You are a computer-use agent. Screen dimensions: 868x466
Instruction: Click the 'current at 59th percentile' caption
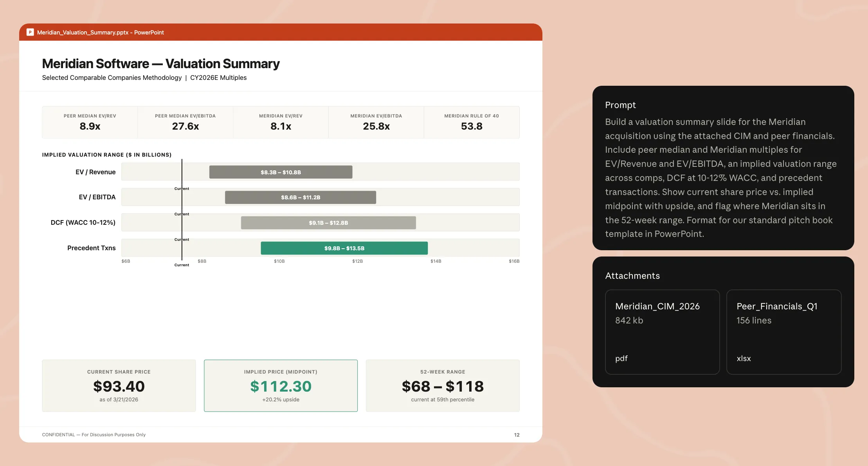[443, 399]
